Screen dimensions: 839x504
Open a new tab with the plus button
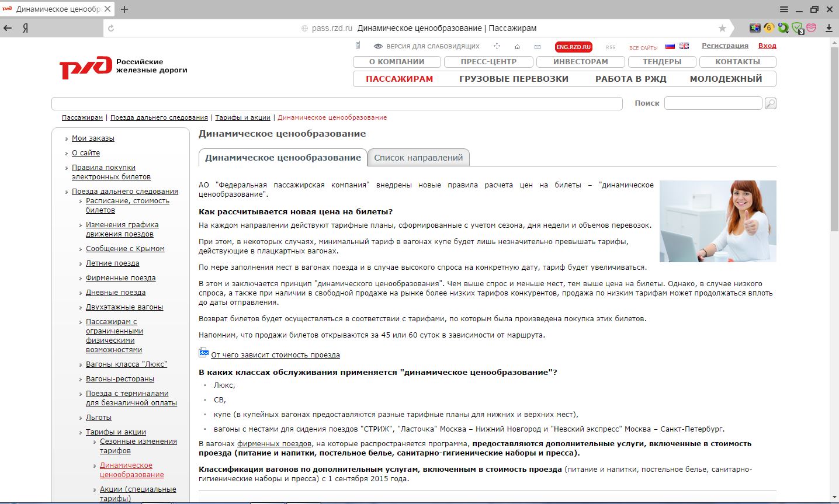coord(124,9)
